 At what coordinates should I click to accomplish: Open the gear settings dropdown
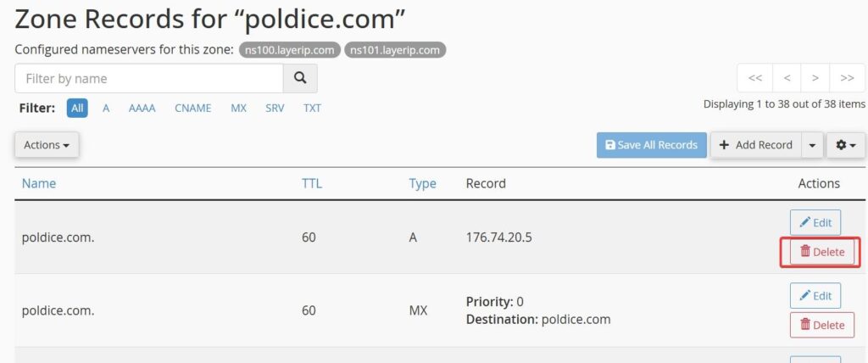(x=845, y=145)
